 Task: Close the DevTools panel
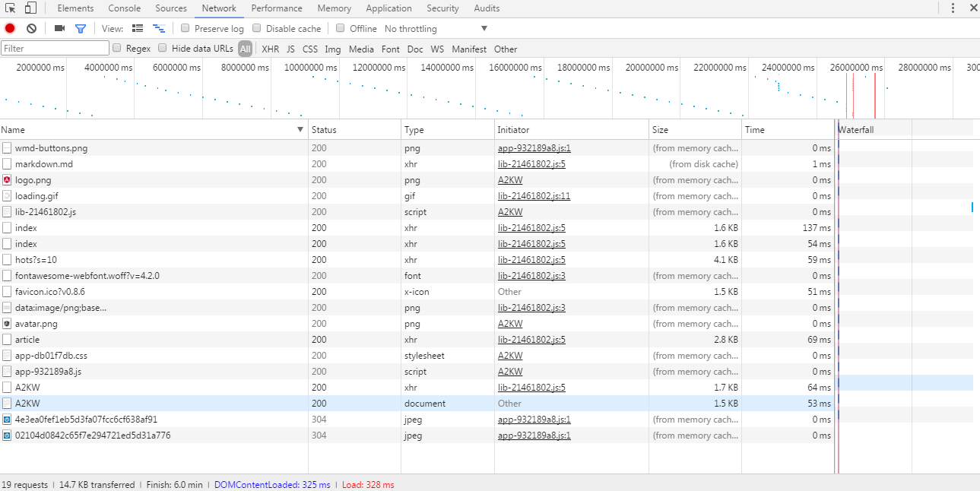point(973,8)
